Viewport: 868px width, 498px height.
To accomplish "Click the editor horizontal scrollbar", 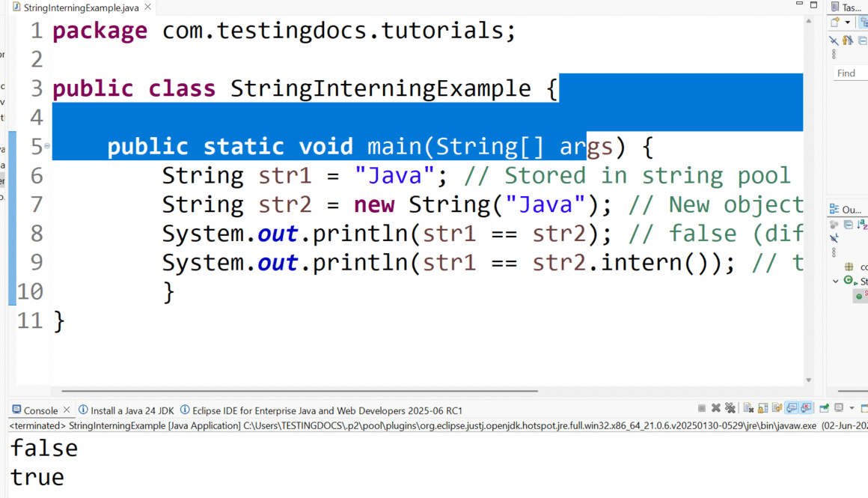I will coord(299,391).
